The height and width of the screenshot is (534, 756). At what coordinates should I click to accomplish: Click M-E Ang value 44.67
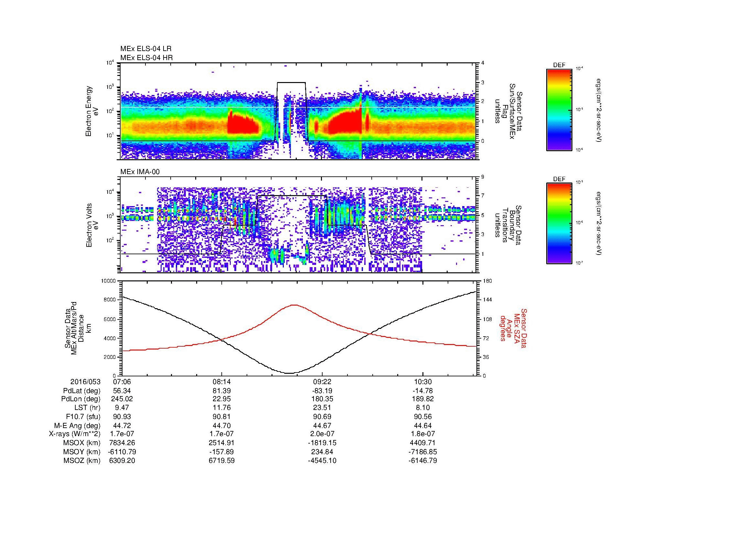[322, 425]
